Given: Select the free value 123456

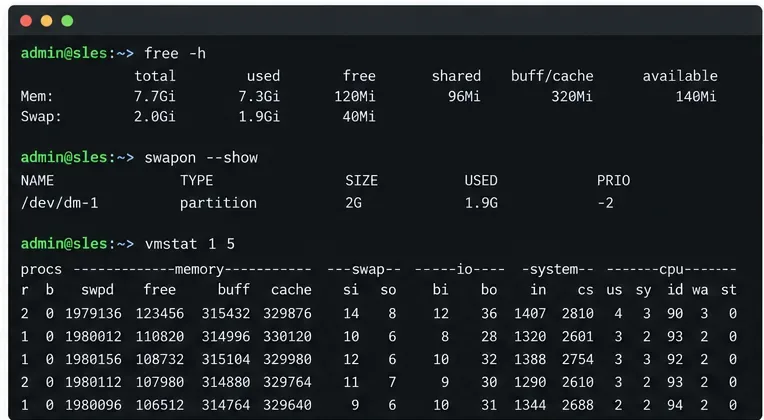Looking at the screenshot, I should (x=160, y=313).
